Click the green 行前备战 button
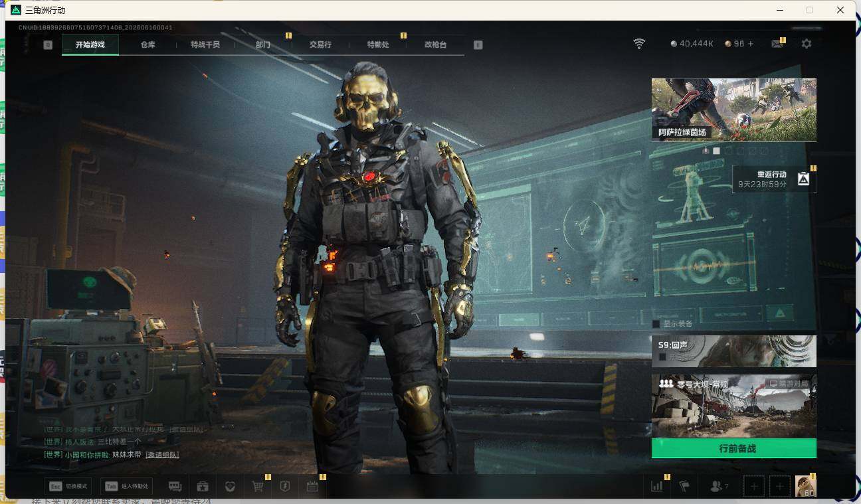861x504 pixels. (x=733, y=448)
